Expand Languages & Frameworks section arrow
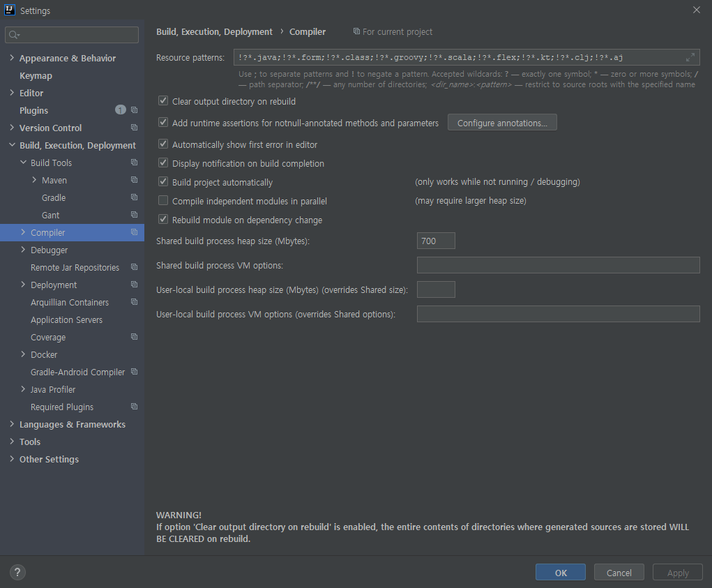This screenshot has width=712, height=588. 12,424
